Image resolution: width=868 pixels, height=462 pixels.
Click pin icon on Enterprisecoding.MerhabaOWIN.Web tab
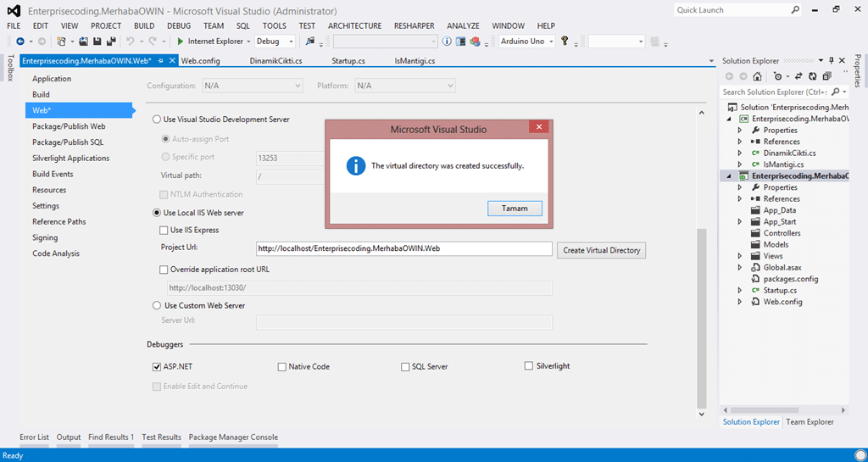pyautogui.click(x=161, y=61)
